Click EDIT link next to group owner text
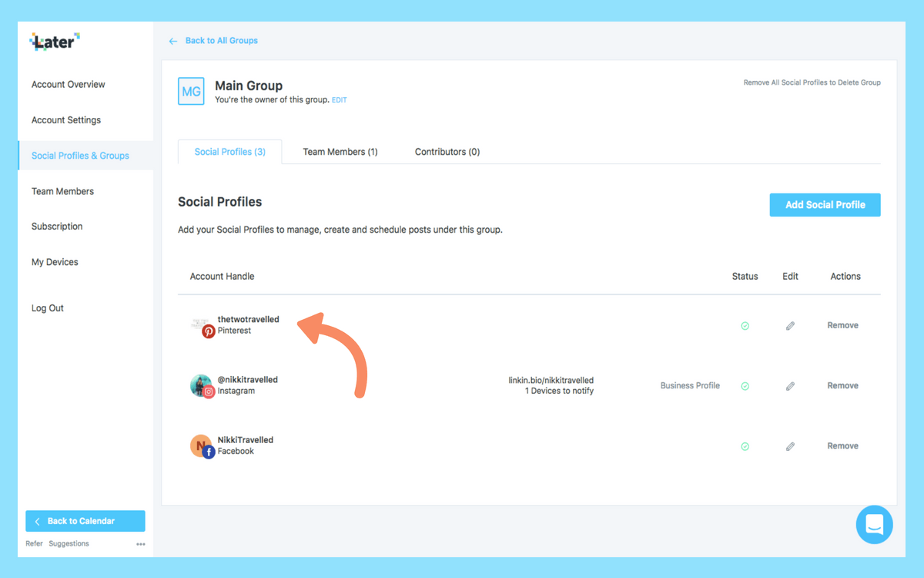 [x=340, y=100]
